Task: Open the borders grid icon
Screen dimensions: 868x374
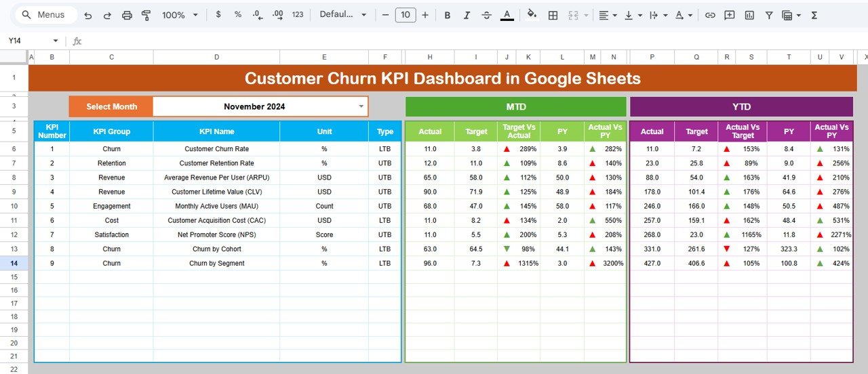Action: coord(553,15)
